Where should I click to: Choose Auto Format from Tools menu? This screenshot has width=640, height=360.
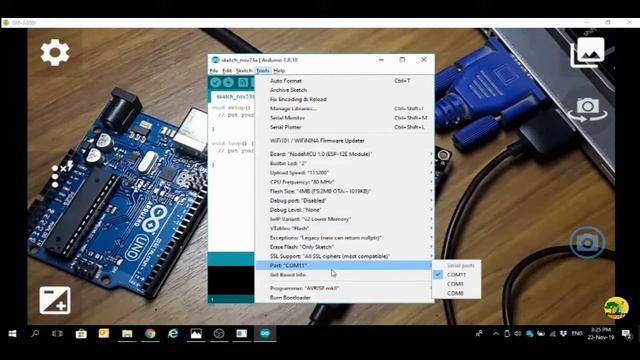[344, 81]
